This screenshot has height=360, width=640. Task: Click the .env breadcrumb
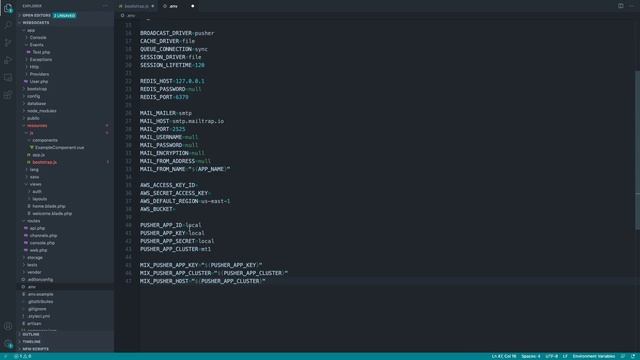click(x=128, y=16)
